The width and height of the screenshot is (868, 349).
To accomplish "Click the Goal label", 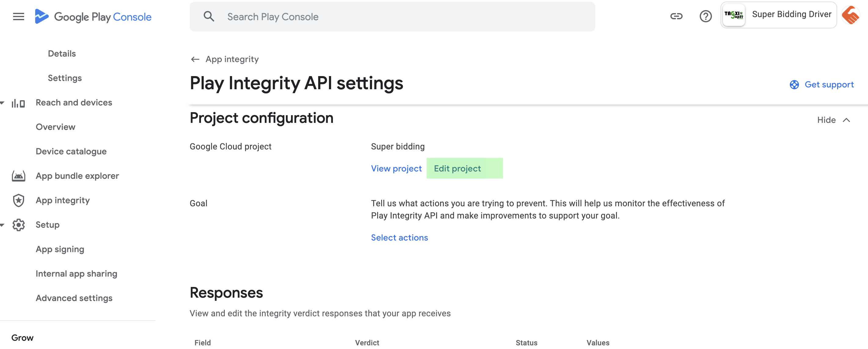I will (199, 204).
